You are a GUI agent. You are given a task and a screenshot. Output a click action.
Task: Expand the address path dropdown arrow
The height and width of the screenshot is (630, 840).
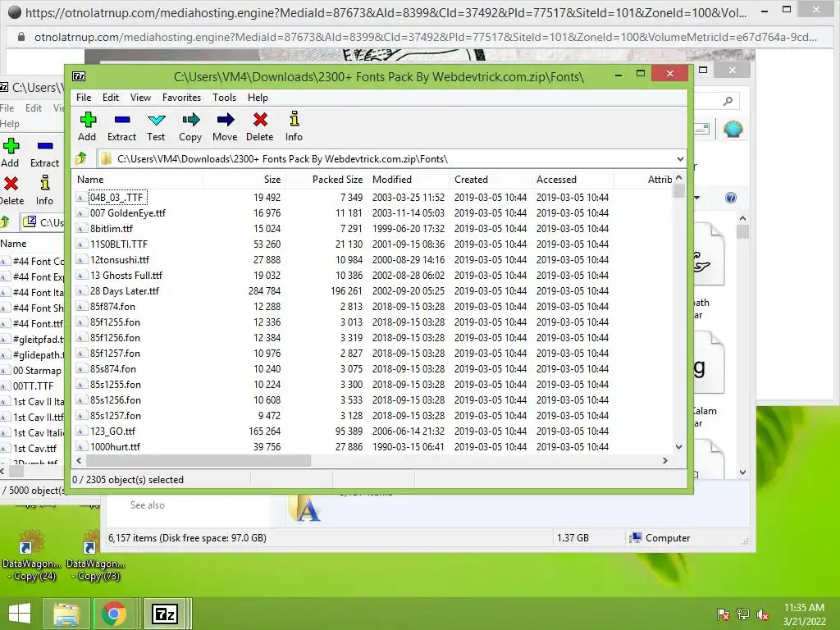point(680,159)
